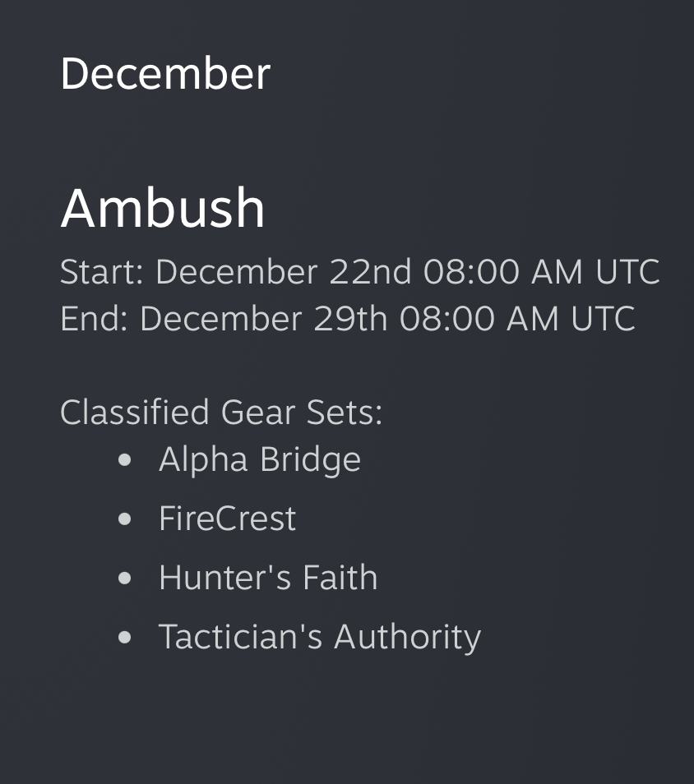
Task: Select the Tactician's Authority list item
Action: point(319,637)
